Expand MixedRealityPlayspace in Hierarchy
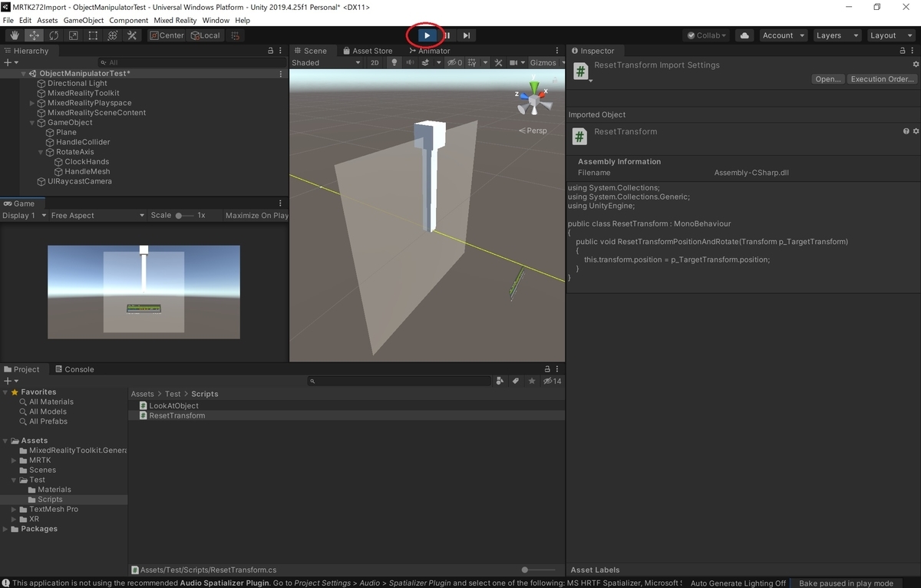 coord(32,103)
